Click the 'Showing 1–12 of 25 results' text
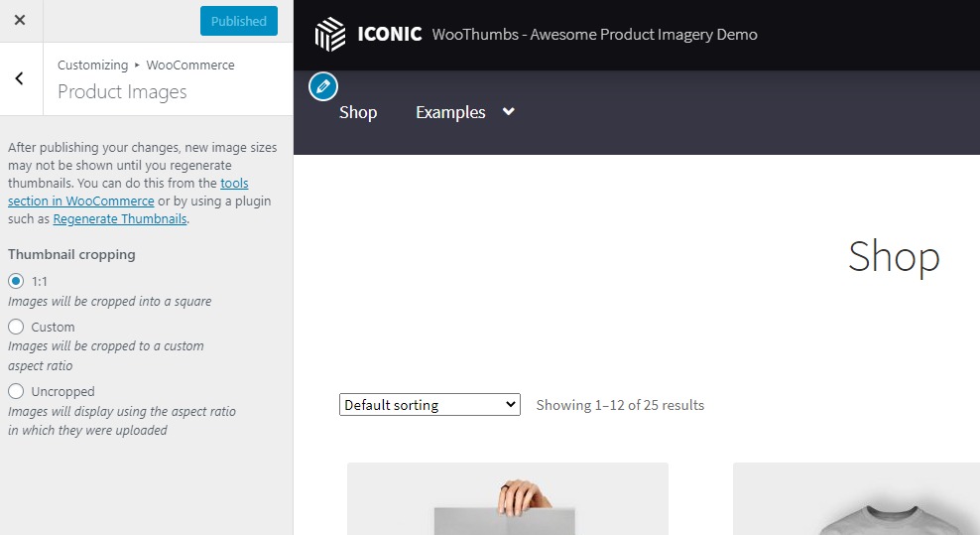Screen dimensions: 980x535 (x=620, y=405)
